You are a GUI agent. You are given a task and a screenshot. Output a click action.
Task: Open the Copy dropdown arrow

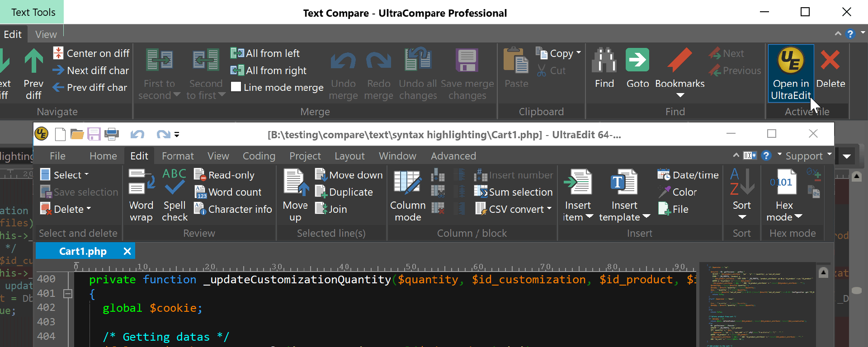(579, 52)
